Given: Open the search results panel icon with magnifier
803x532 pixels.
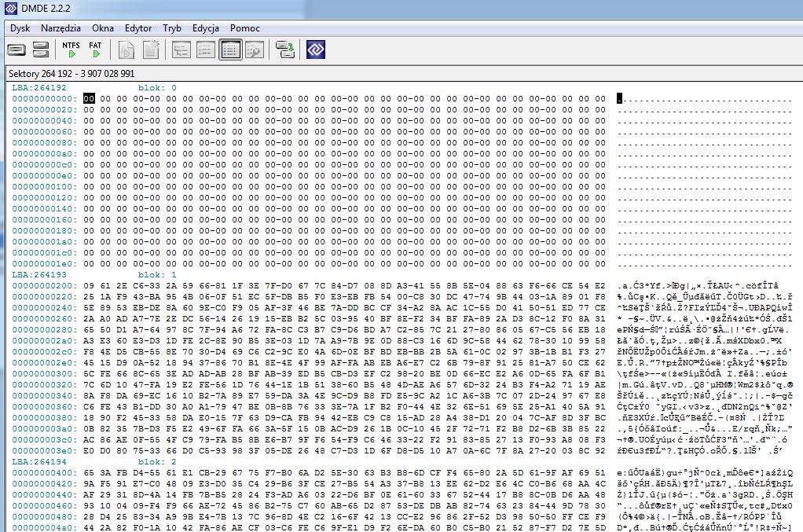Looking at the screenshot, I should coord(255,50).
